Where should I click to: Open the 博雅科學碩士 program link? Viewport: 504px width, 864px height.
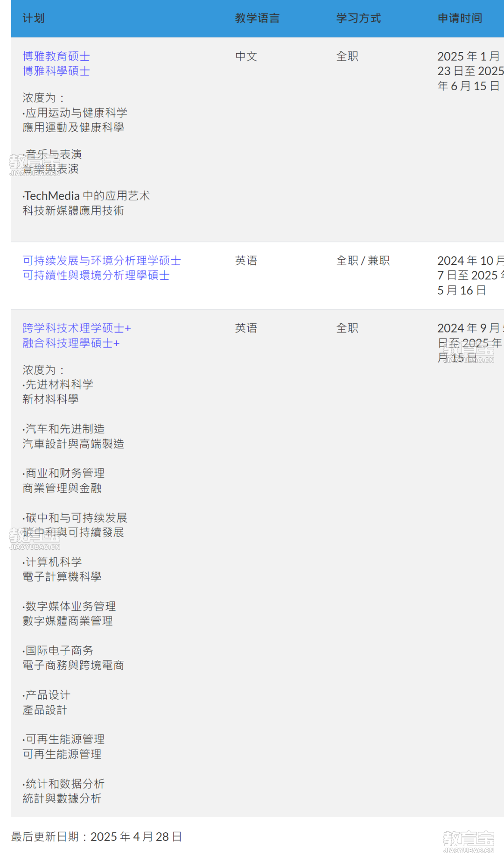[x=56, y=71]
